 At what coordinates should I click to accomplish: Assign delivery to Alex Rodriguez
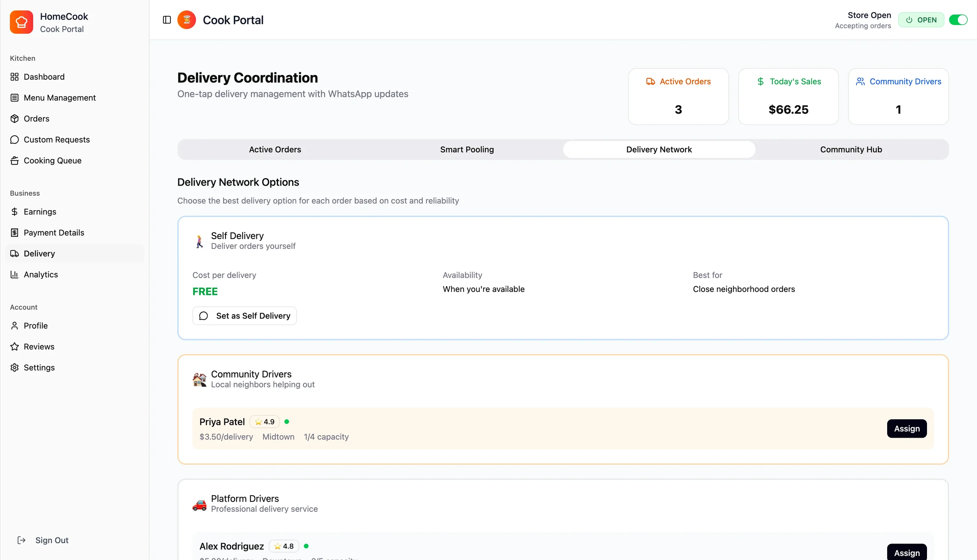point(906,552)
